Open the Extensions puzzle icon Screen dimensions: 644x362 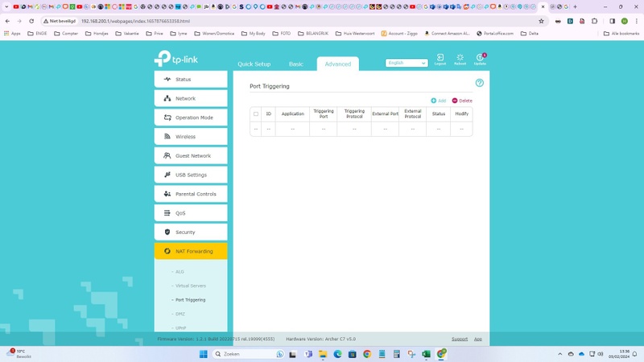tap(594, 21)
